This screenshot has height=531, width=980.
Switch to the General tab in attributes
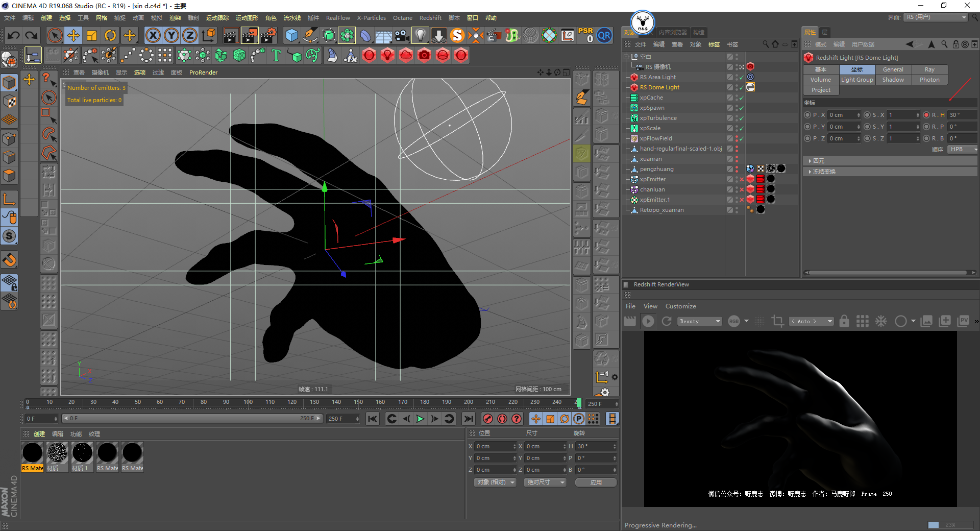point(893,69)
